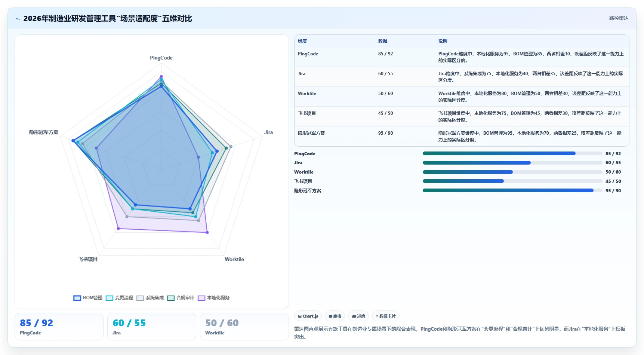
Task: Toggle the 合规审计 legend series
Action: [x=181, y=298]
